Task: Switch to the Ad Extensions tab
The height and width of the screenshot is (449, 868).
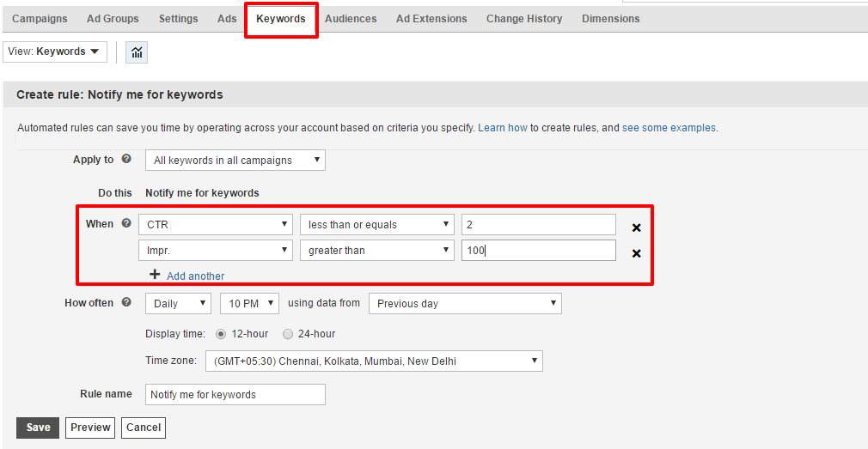Action: click(431, 19)
